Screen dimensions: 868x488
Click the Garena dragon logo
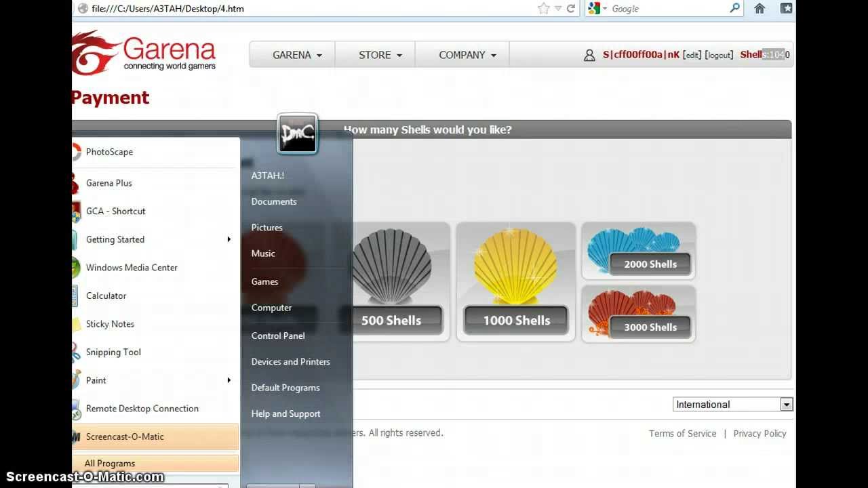click(x=96, y=53)
